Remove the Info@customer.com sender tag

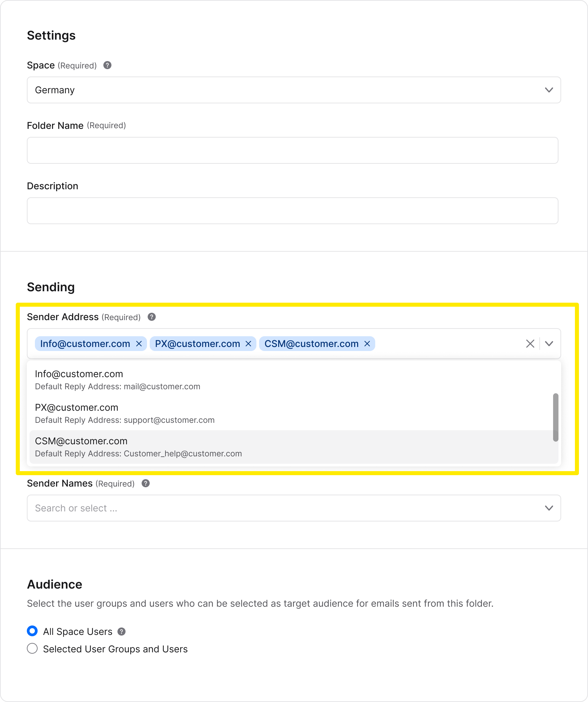[x=139, y=344]
